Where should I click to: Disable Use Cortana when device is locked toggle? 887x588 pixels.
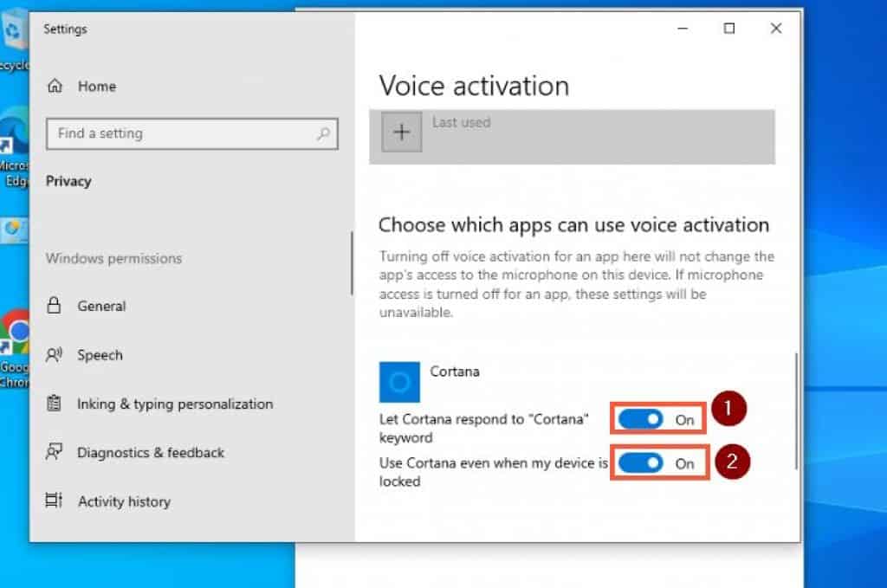pyautogui.click(x=640, y=463)
